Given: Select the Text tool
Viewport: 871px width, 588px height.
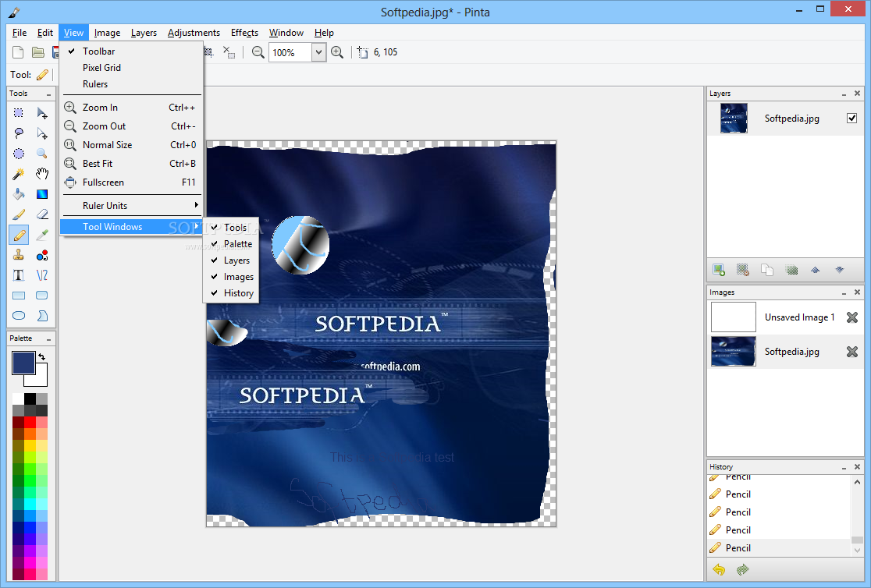Looking at the screenshot, I should (18, 275).
